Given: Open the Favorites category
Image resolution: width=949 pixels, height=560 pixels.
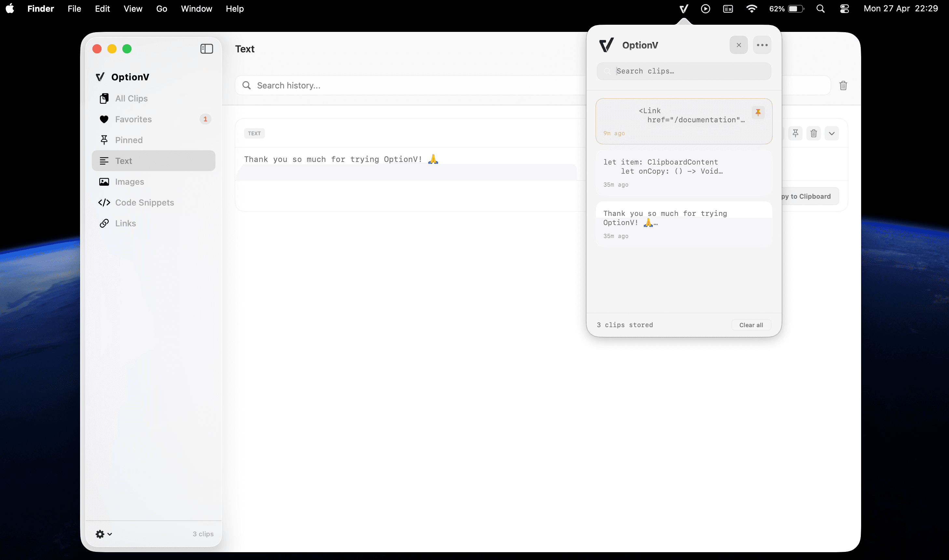Looking at the screenshot, I should [133, 119].
